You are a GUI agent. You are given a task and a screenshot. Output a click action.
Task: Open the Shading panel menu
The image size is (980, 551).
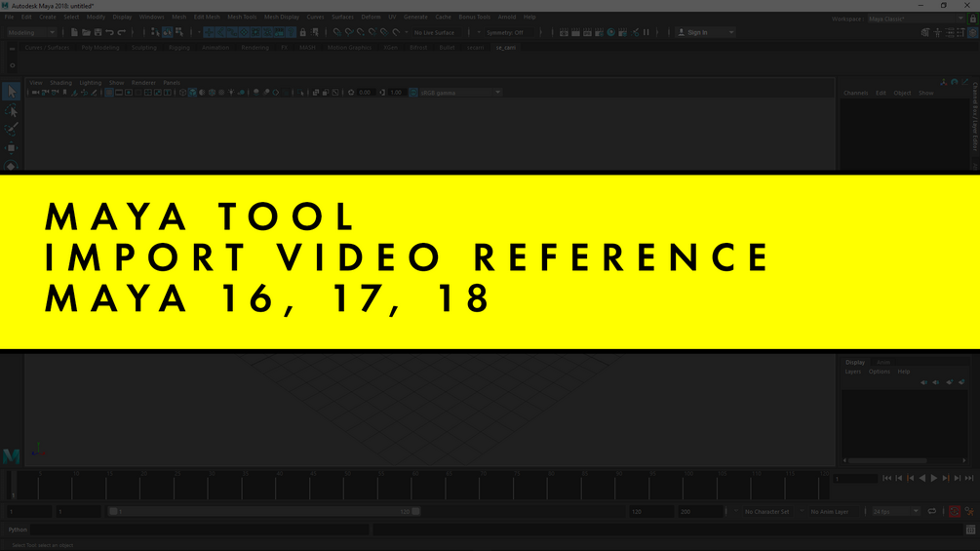(x=60, y=83)
